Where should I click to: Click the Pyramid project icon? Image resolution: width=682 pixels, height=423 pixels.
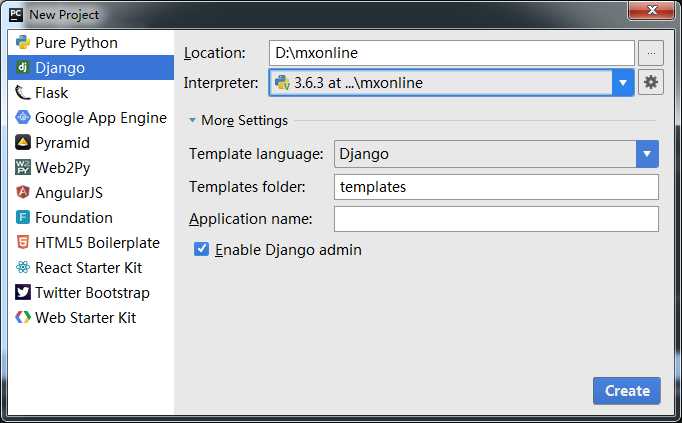[23, 142]
